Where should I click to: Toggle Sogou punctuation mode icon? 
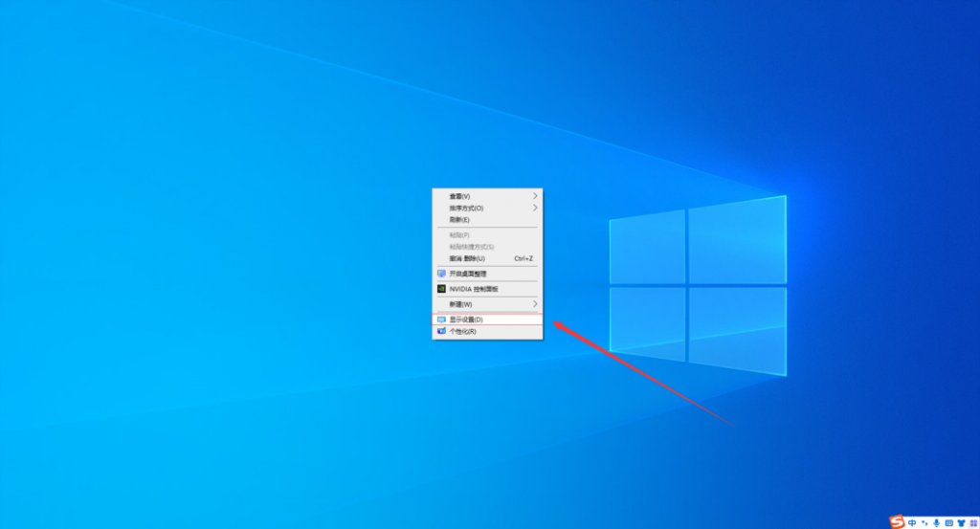[924, 522]
